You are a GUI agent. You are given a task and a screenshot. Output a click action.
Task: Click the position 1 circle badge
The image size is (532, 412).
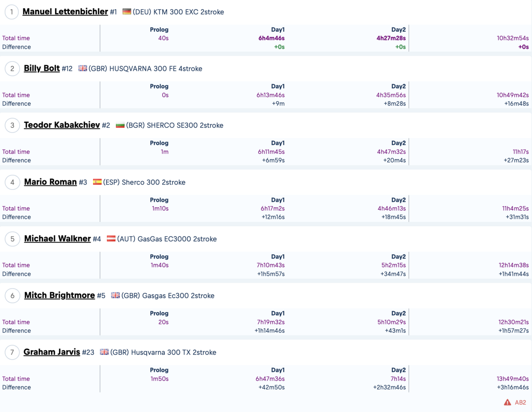tap(12, 12)
